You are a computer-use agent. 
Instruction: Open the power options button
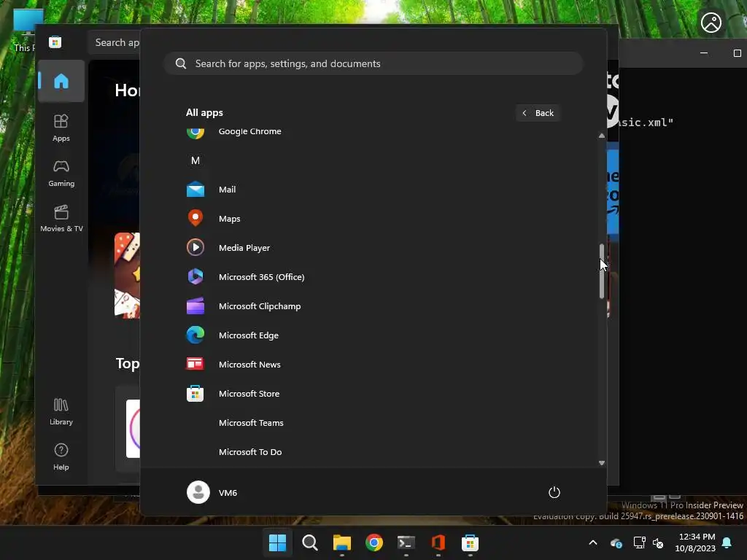(554, 492)
